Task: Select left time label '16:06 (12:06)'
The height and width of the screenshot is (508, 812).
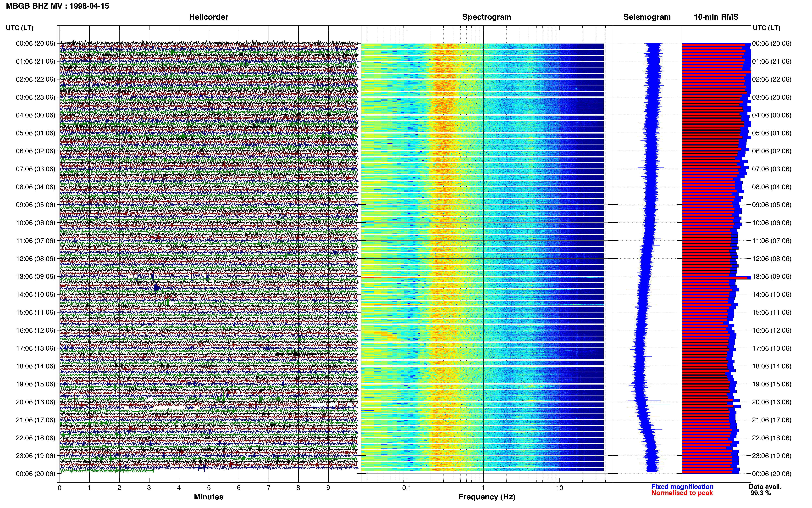Action: 36,330
